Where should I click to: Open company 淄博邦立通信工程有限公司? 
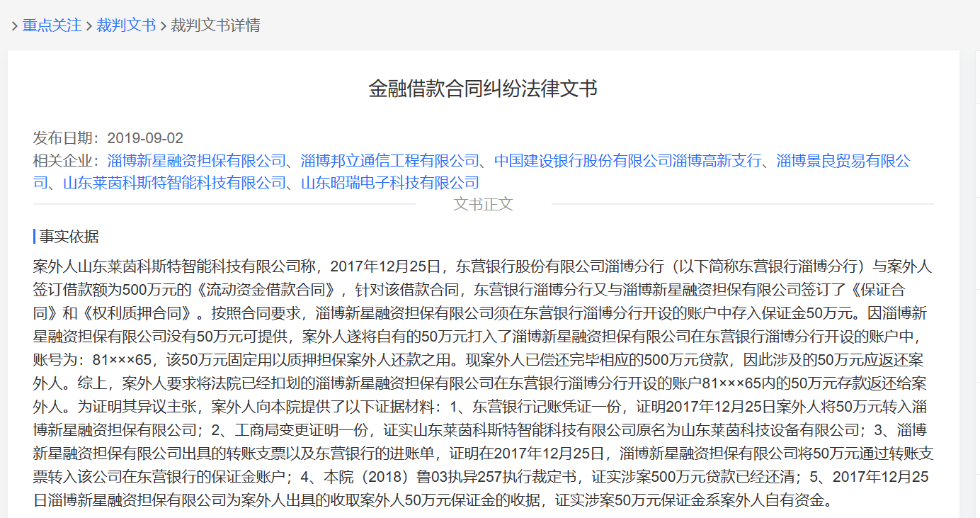390,161
